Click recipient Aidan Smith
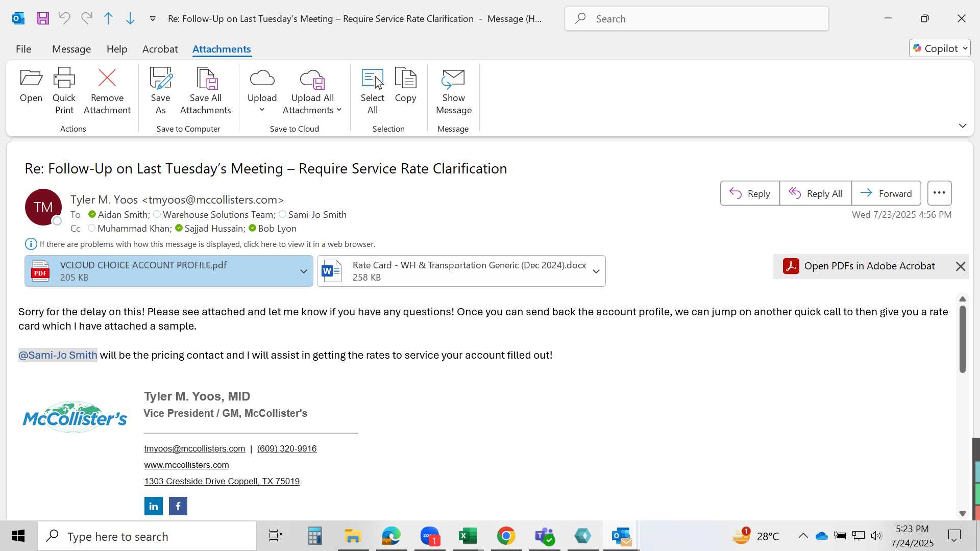Screen dimensions: 980x551 pyautogui.click(x=124, y=215)
